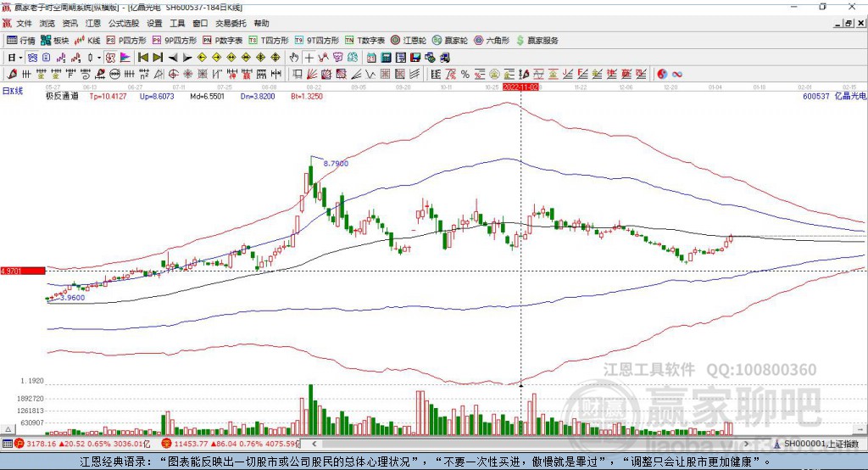Launch the 江恩轮 Gann wheel
This screenshot has height=470, width=868.
pyautogui.click(x=409, y=40)
